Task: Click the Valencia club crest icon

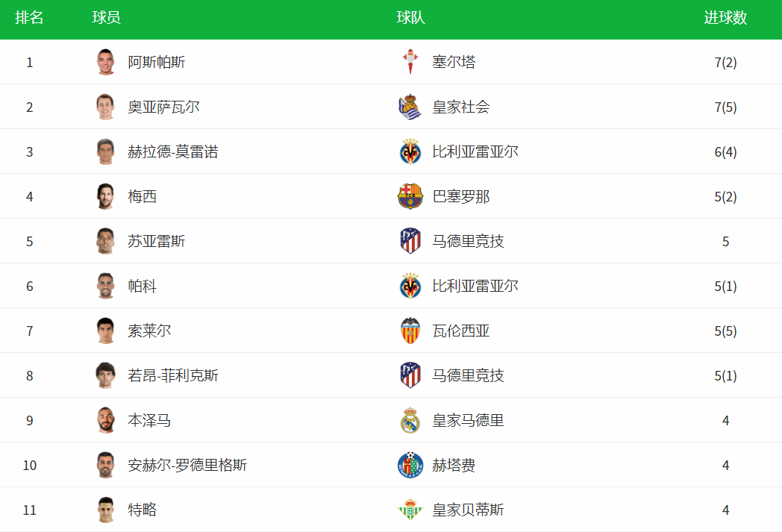Action: coord(410,331)
